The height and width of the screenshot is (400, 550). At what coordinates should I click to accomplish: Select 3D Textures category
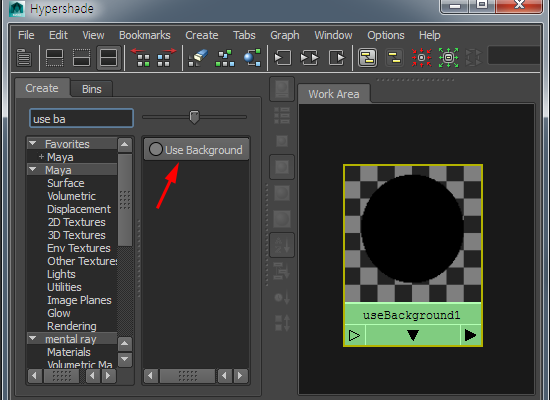tap(76, 235)
